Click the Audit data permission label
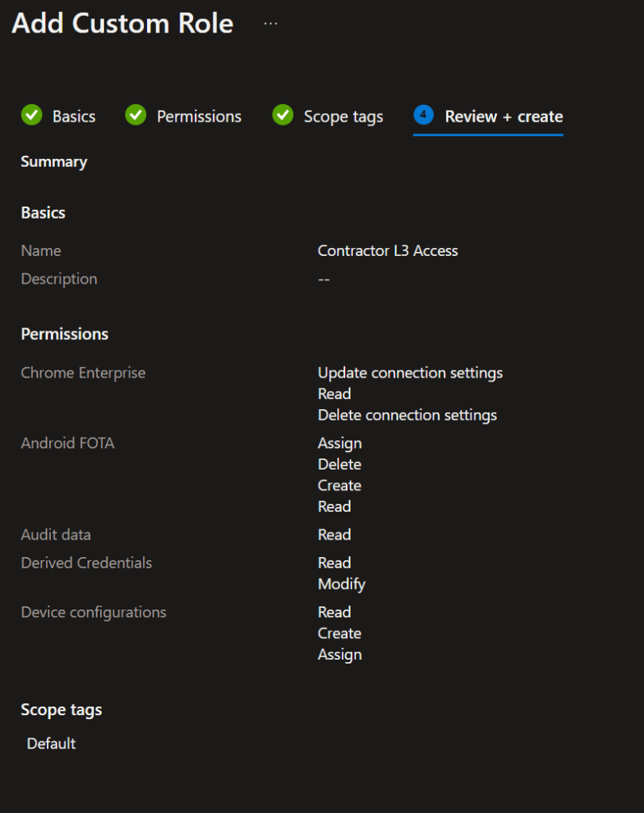 56,535
